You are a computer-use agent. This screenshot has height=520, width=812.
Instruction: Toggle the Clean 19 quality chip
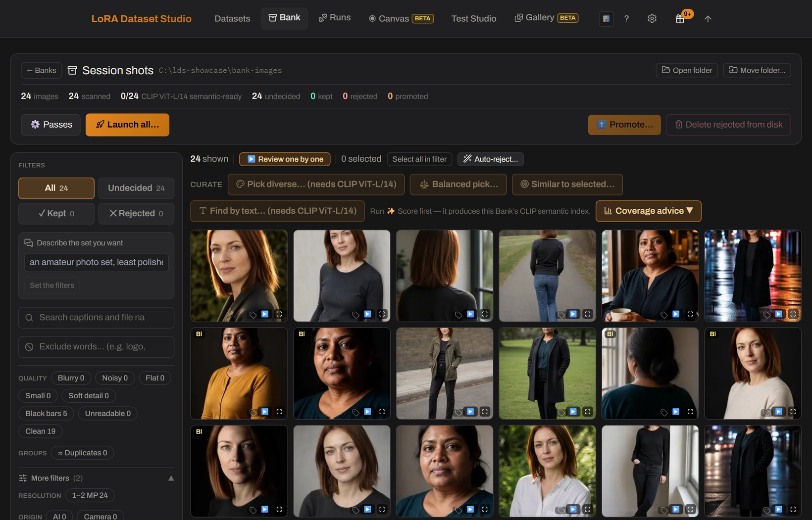pos(41,431)
